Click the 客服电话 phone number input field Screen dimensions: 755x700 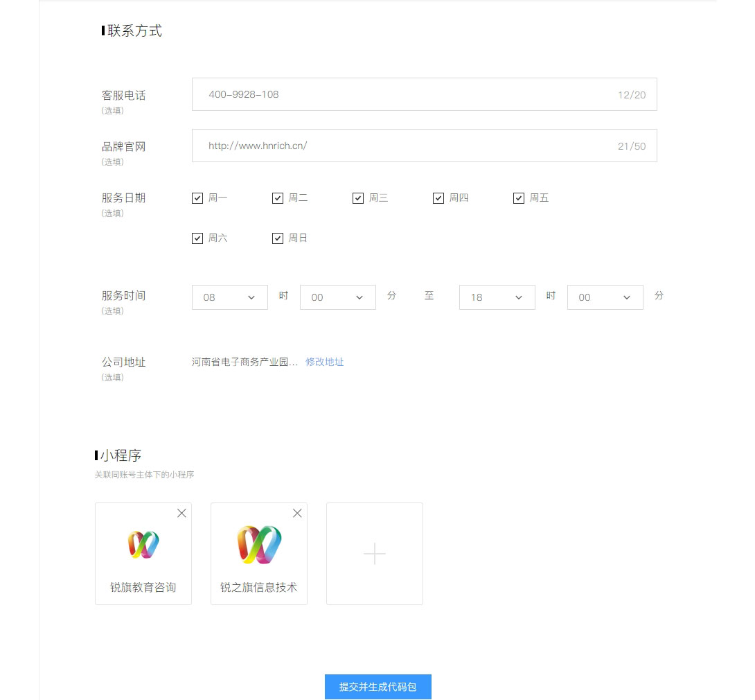(x=424, y=94)
